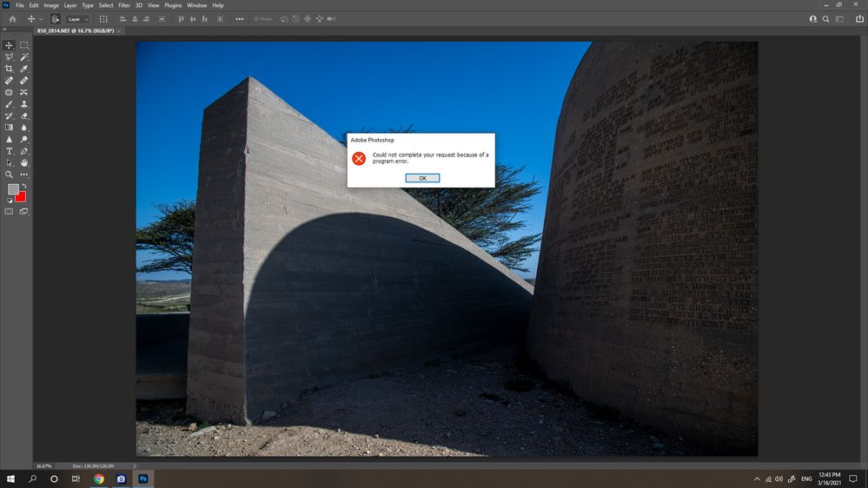Screen dimensions: 868x488
Task: Open the Image menu
Action: (51, 5)
